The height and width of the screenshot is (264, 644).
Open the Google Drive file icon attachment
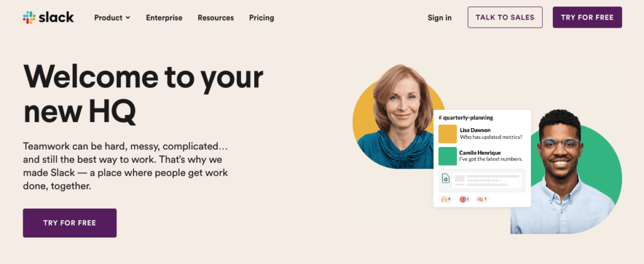pyautogui.click(x=446, y=179)
